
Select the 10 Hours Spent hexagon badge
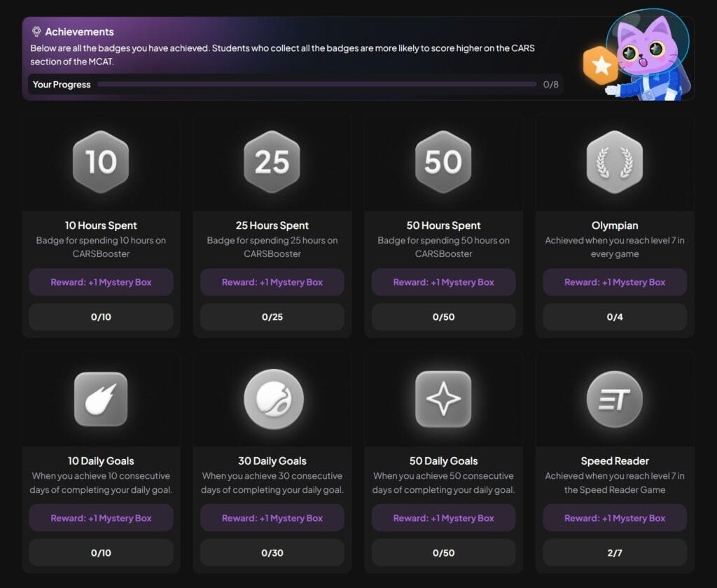pos(101,162)
